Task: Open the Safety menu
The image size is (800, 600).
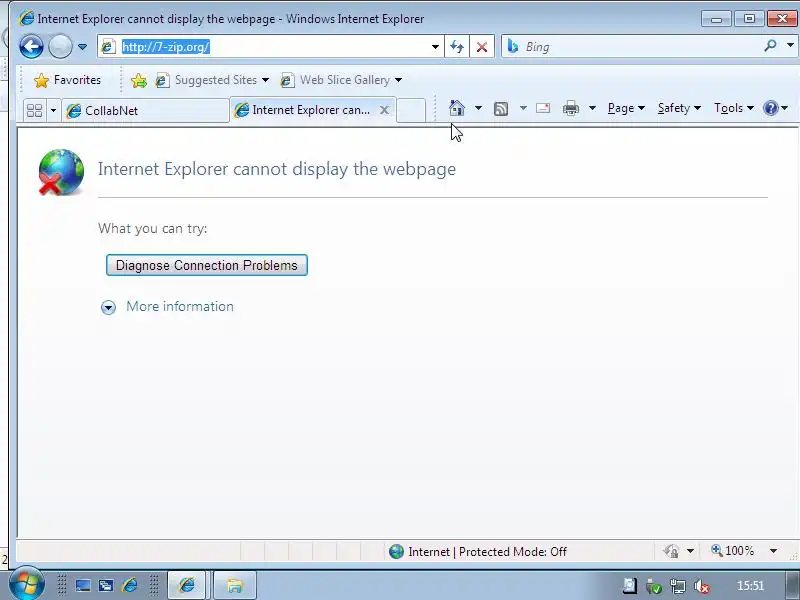Action: [x=679, y=108]
